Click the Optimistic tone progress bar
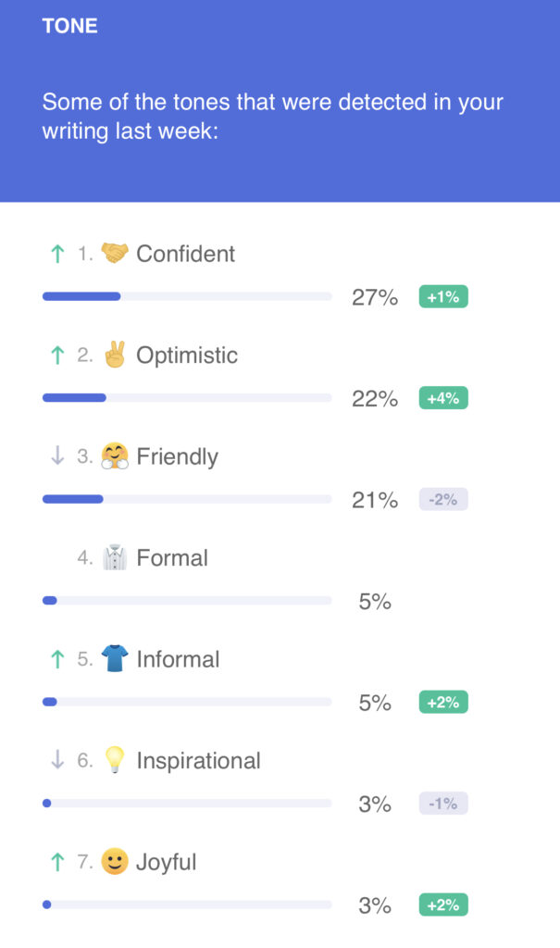Image resolution: width=560 pixels, height=948 pixels. [187, 398]
